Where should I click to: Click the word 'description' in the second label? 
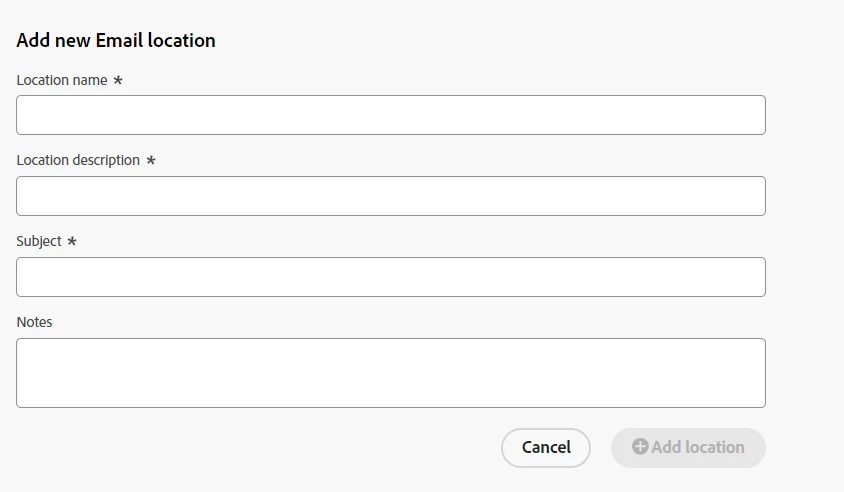[106, 160]
